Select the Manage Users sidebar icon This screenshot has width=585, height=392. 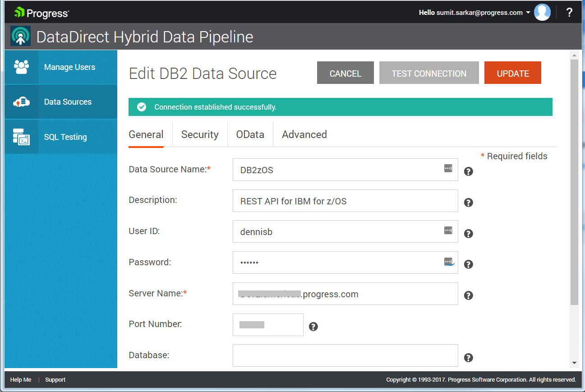pyautogui.click(x=22, y=67)
